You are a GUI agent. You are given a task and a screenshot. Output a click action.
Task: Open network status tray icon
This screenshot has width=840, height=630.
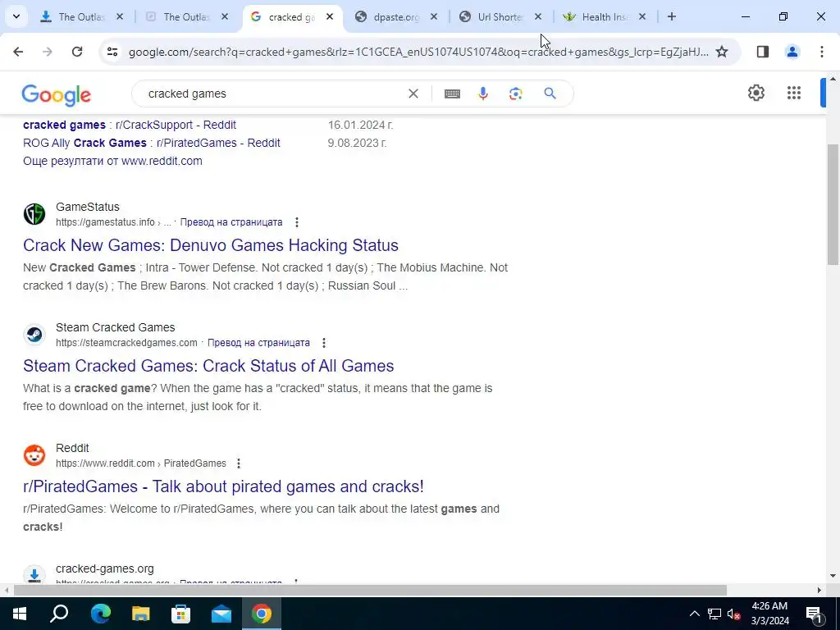click(x=714, y=614)
